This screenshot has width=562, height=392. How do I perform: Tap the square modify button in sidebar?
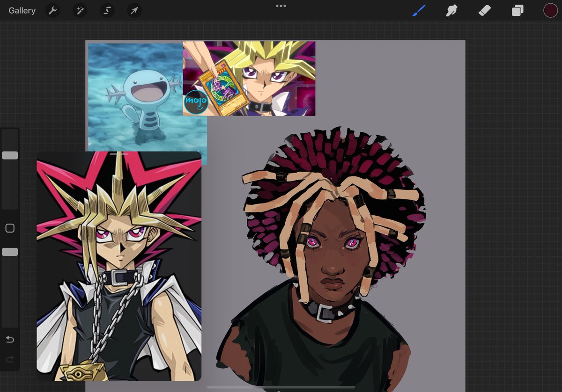click(10, 228)
